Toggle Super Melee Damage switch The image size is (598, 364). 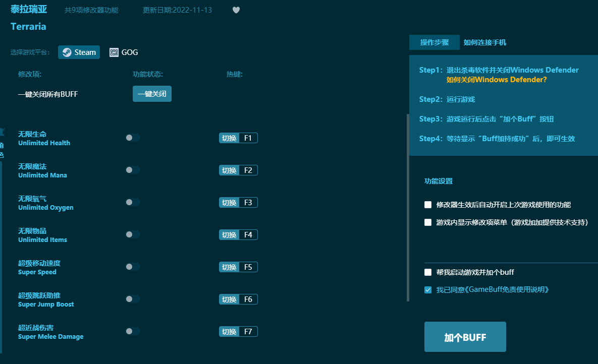133,331
